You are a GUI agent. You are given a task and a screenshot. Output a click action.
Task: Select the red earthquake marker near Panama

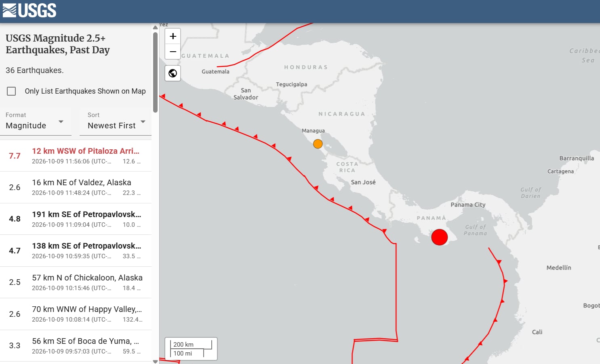(440, 237)
